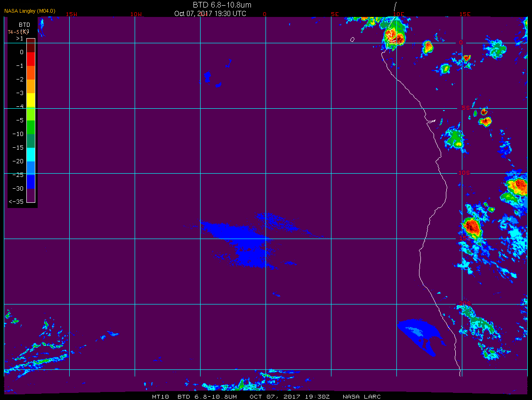Click the '-20' legend value
Viewport: 532px width, 400px height.
pyautogui.click(x=17, y=161)
